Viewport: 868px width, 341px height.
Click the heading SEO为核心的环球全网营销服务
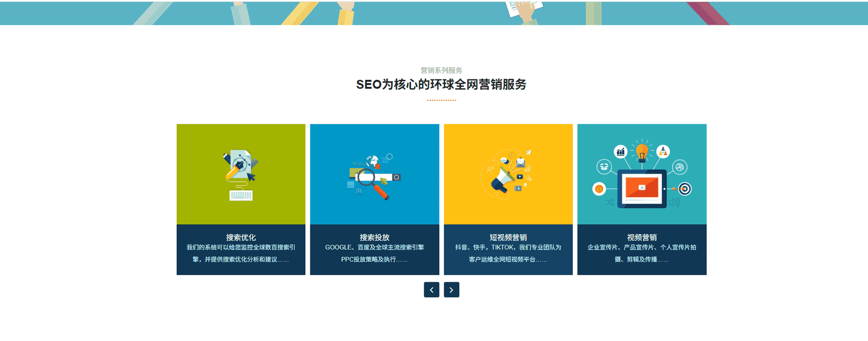coord(441,85)
